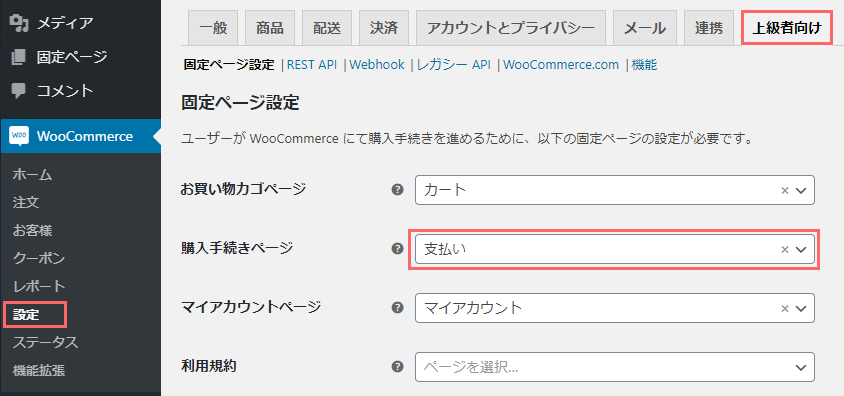Open the Webhook sub-section link
The image size is (844, 396).
(x=377, y=65)
